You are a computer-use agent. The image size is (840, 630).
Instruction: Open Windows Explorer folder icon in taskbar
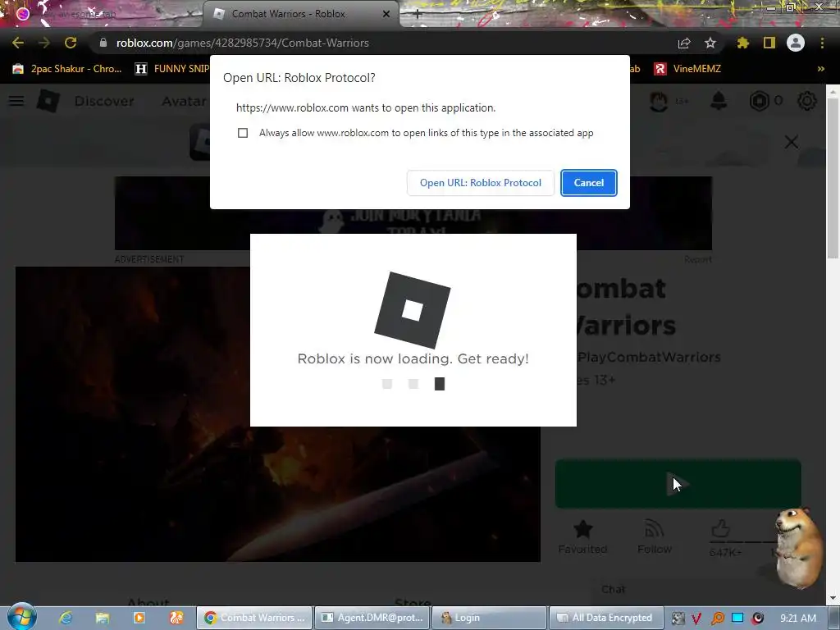pos(103,618)
